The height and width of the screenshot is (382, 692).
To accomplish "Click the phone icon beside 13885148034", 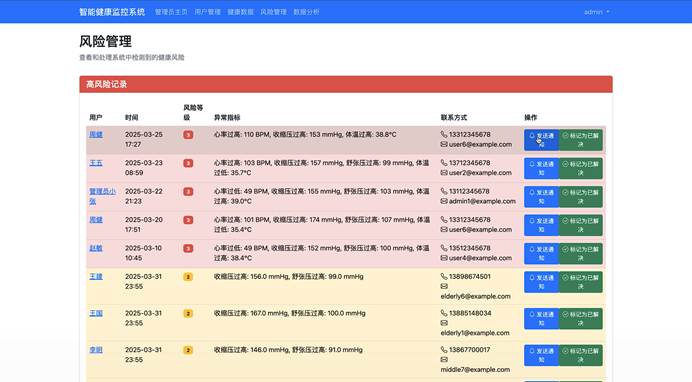I will (444, 313).
